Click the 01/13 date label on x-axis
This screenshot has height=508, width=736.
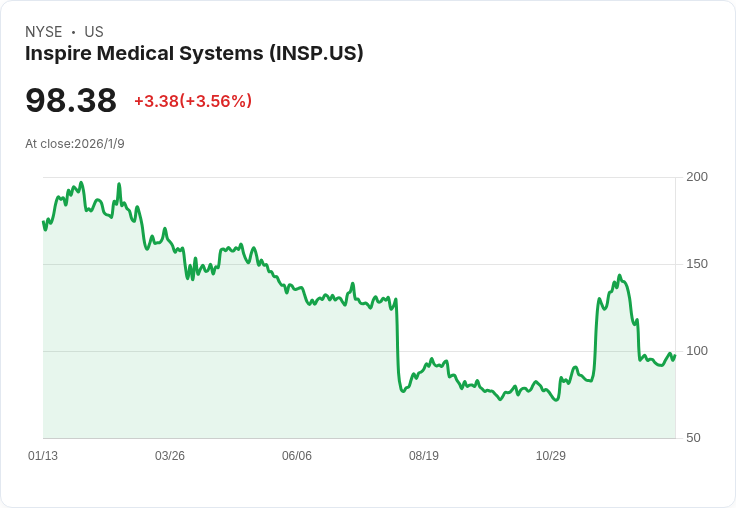pos(43,455)
